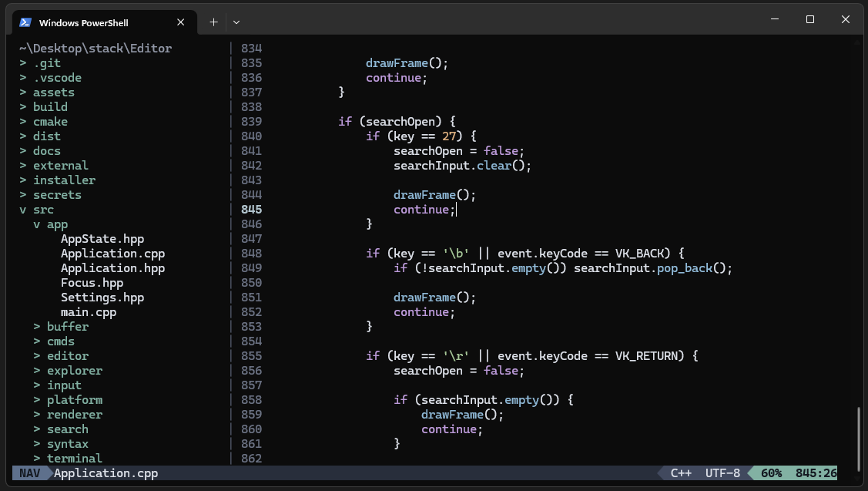The image size is (868, 491).
Task: Expand the assets folder
Action: click(47, 92)
